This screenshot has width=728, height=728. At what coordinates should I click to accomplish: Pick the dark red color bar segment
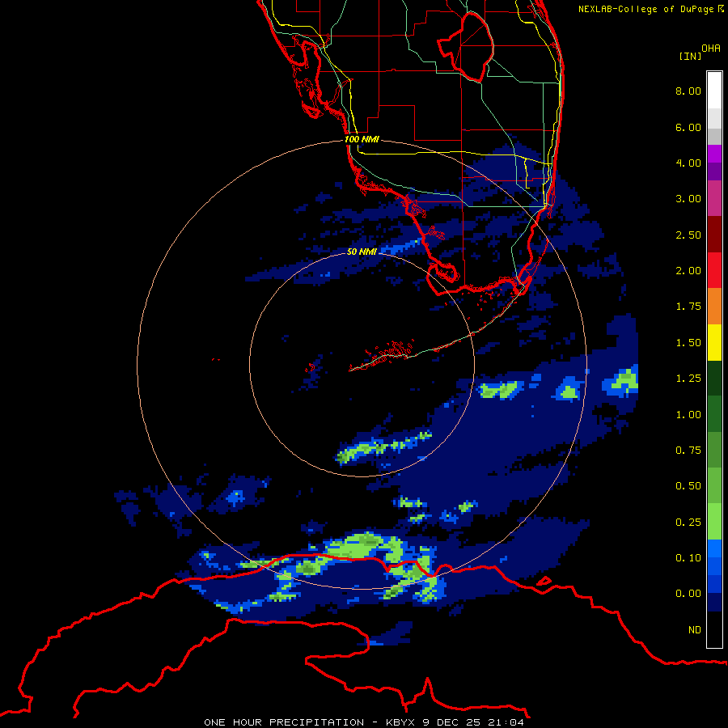(714, 235)
